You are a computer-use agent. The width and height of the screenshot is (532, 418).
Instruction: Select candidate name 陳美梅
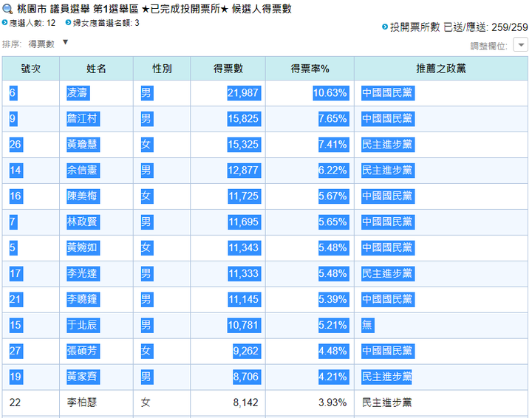(x=83, y=196)
